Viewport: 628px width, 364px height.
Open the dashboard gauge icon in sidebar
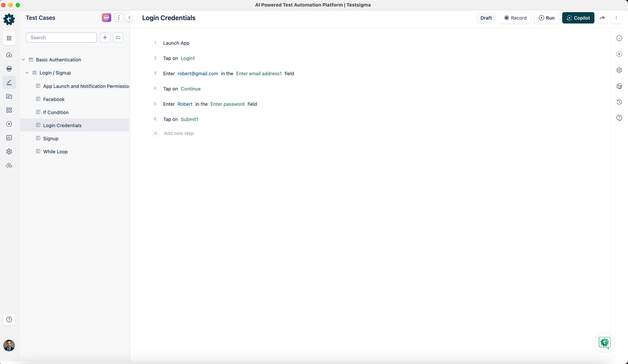pos(9,55)
